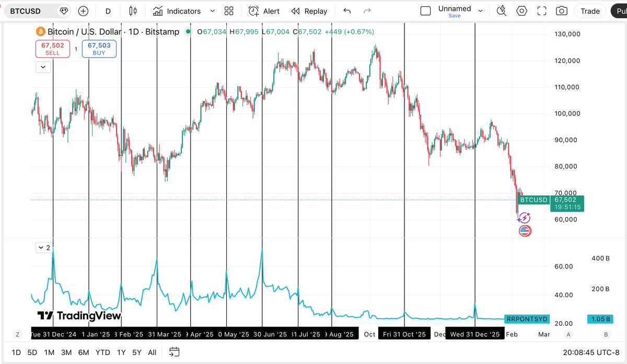The height and width of the screenshot is (364, 627).
Task: Click the Fri 31 Oct '25 date label
Action: pos(404,334)
